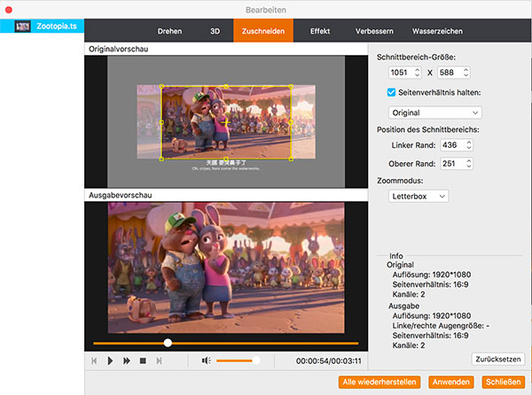Click the Ausgabevorschau output preview image
This screenshot has height=395, width=532.
[x=226, y=267]
